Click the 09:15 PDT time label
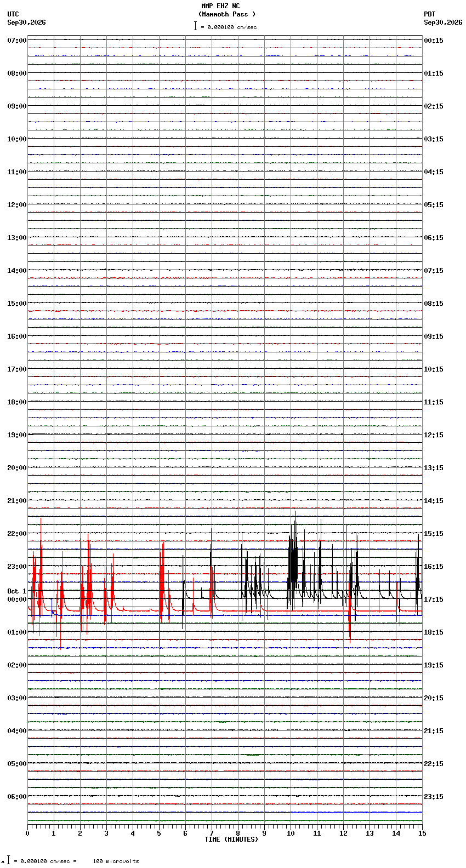The image size is (466, 868). [434, 336]
